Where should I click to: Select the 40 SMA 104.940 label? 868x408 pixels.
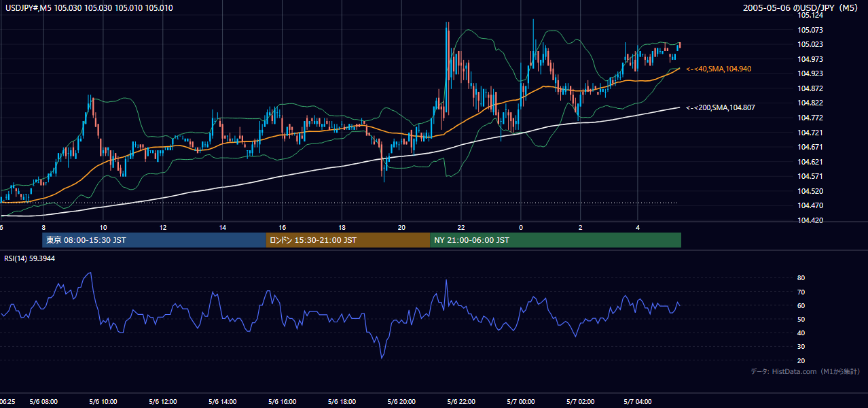(x=719, y=69)
